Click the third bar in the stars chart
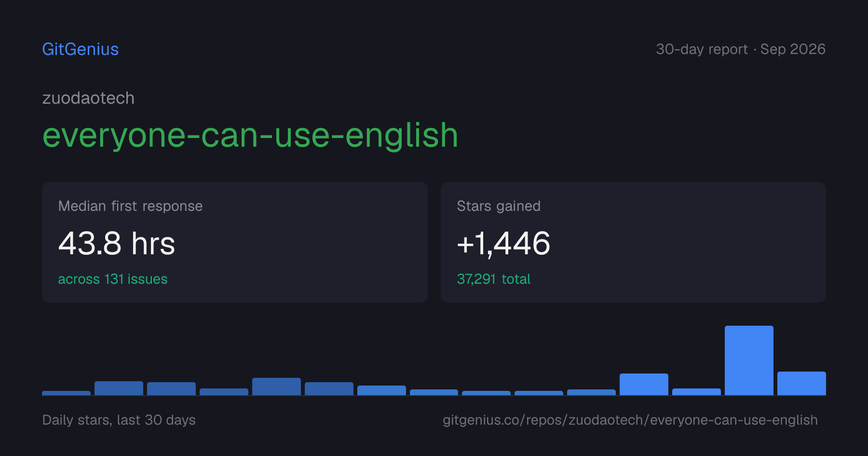Image resolution: width=868 pixels, height=456 pixels. coord(171,388)
